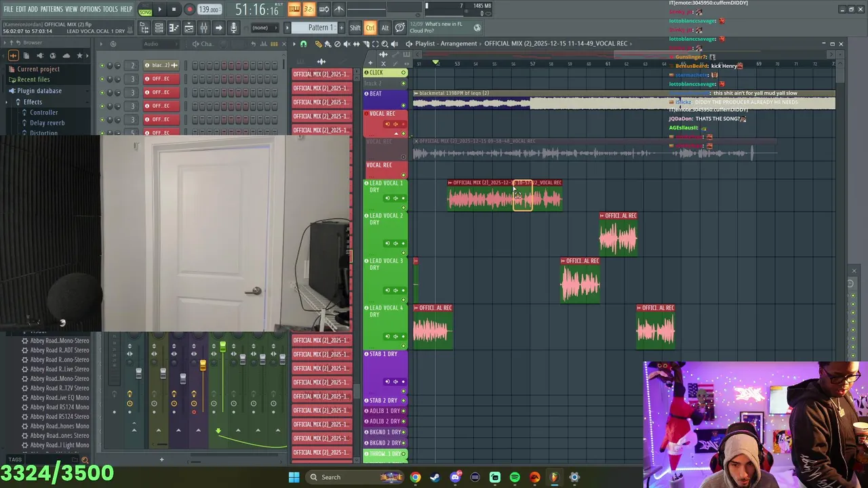Click the arrow left of Pattern 1 selector

pos(287,28)
